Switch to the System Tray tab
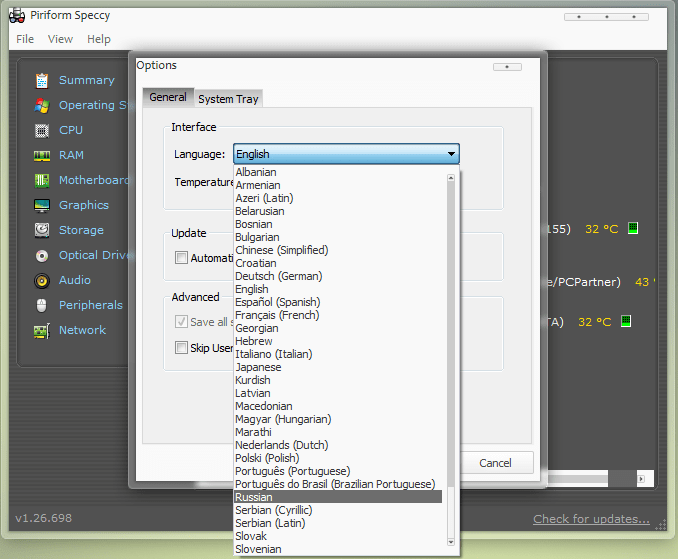Image resolution: width=678 pixels, height=559 pixels. [x=228, y=99]
